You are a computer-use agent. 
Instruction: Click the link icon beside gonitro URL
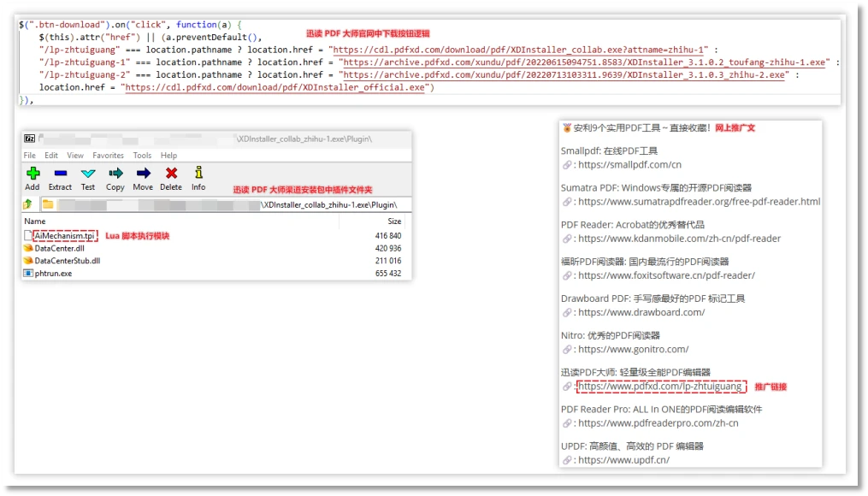coord(567,350)
